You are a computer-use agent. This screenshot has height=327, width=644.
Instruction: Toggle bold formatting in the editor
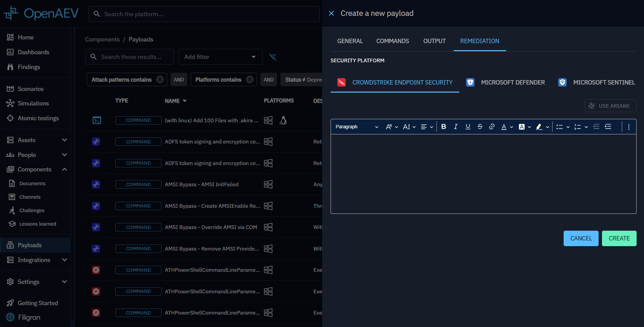pyautogui.click(x=444, y=127)
